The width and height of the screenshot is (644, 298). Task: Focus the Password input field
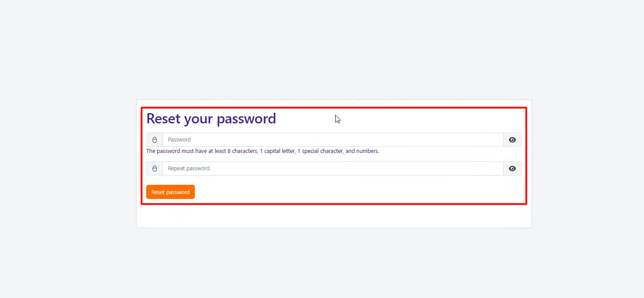333,140
